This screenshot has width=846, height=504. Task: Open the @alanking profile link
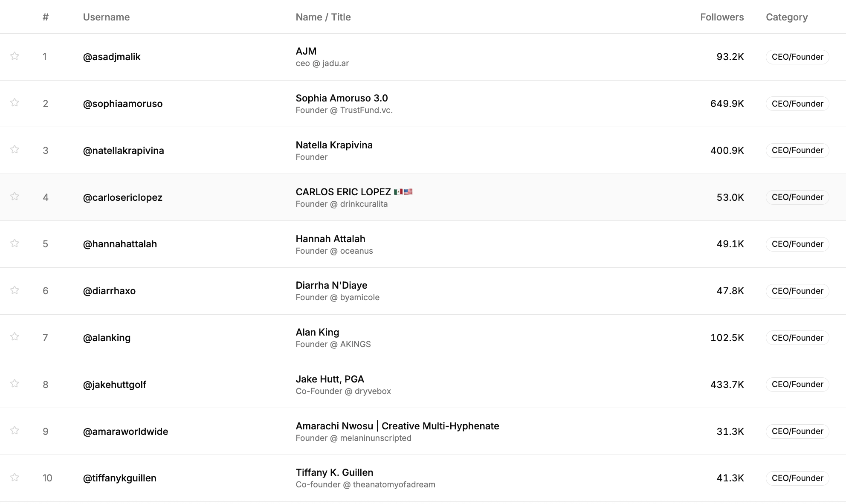[107, 338]
